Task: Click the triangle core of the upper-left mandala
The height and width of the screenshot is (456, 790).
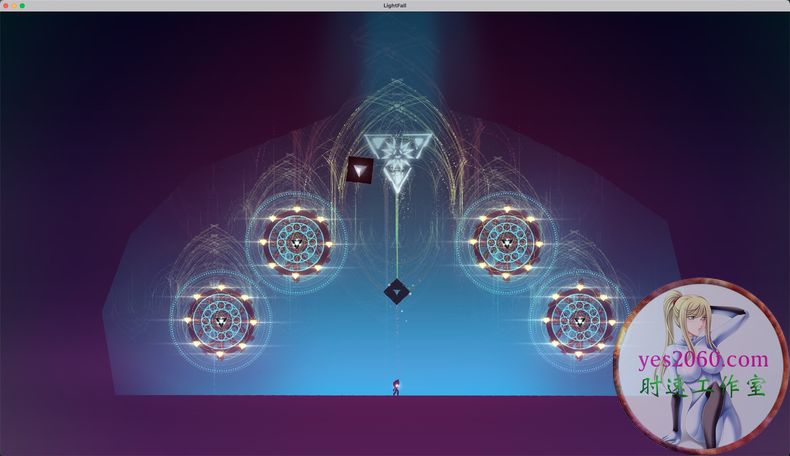Action: coord(297,242)
